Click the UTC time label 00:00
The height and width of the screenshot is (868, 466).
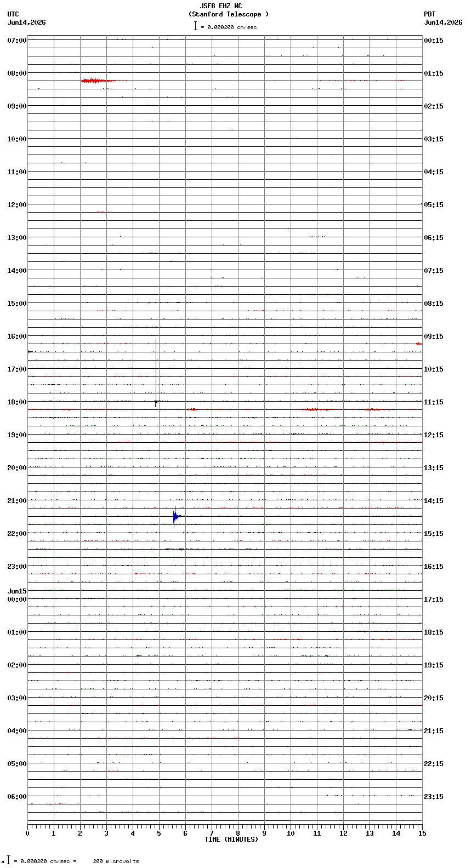[x=17, y=599]
